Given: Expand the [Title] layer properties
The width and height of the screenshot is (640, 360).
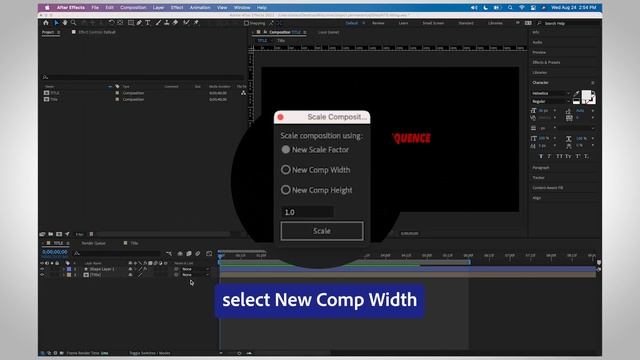Looking at the screenshot, I should (x=64, y=275).
